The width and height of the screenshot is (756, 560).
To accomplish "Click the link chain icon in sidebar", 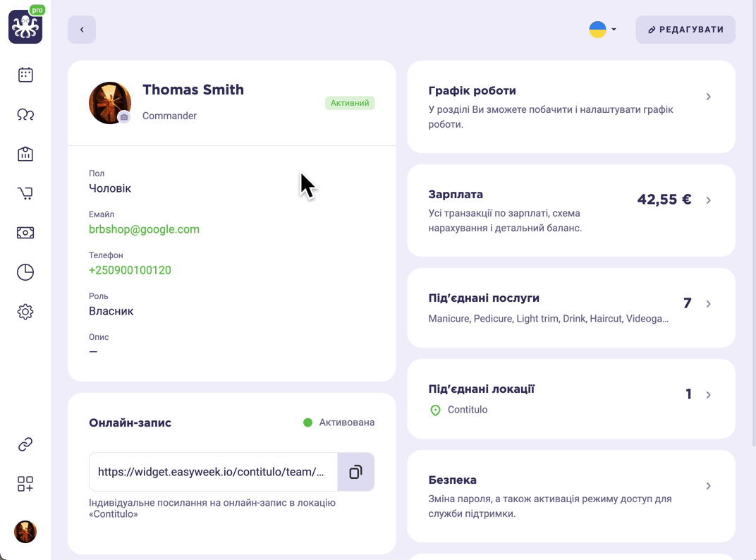I will (25, 444).
